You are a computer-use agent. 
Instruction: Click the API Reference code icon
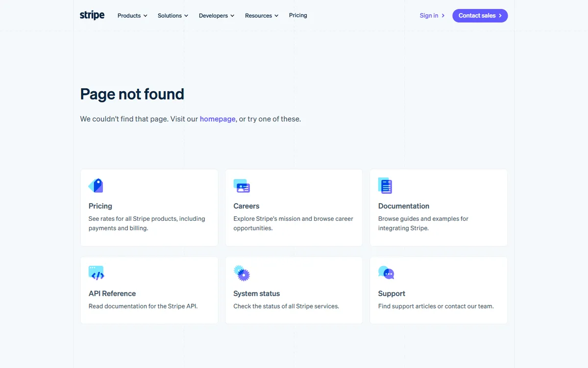(97, 273)
